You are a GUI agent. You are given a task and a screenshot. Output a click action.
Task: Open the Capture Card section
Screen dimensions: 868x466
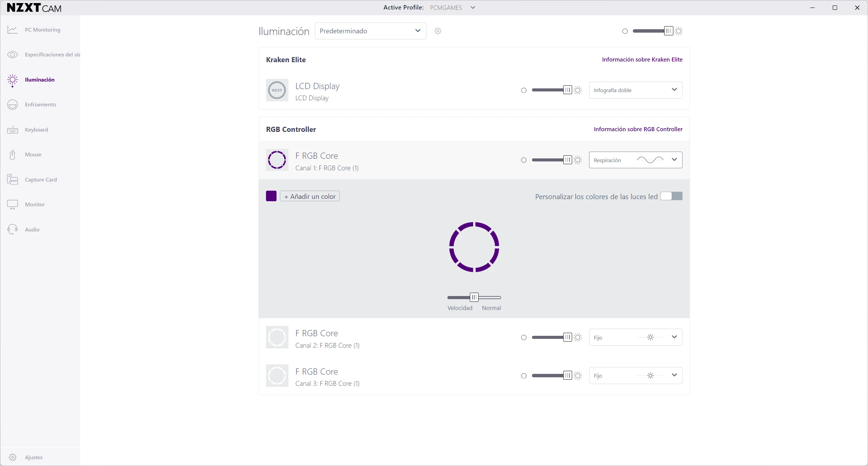pyautogui.click(x=41, y=180)
